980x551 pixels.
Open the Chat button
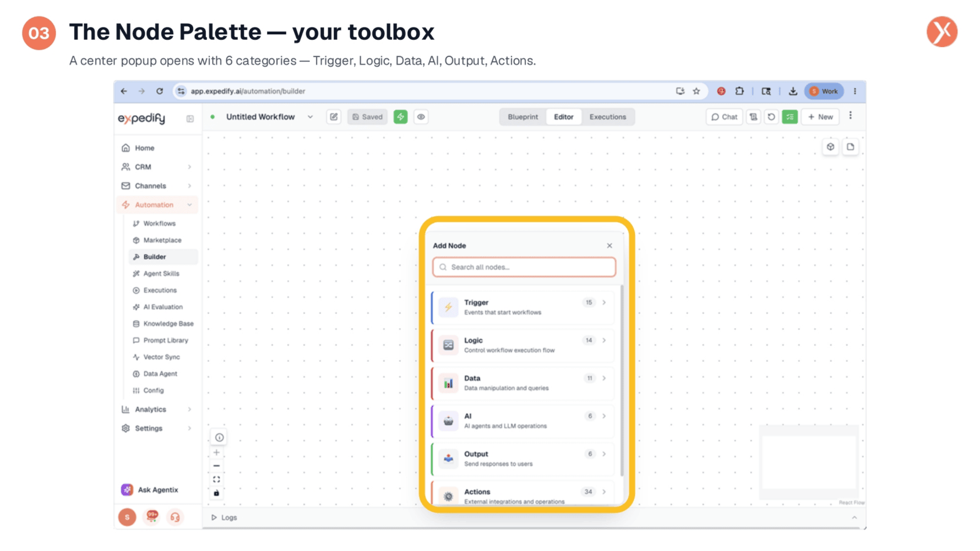click(x=724, y=117)
